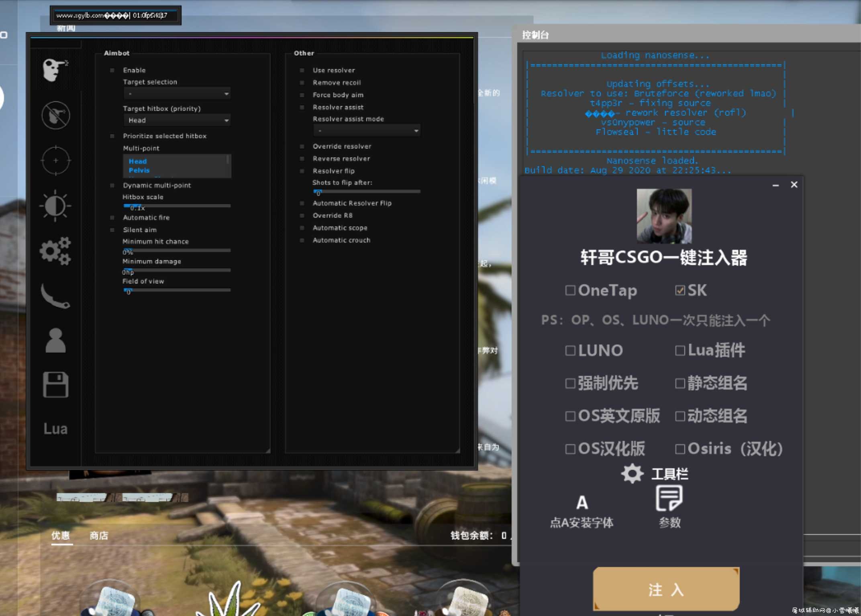Switch to the 优惠 tab

coord(61,535)
